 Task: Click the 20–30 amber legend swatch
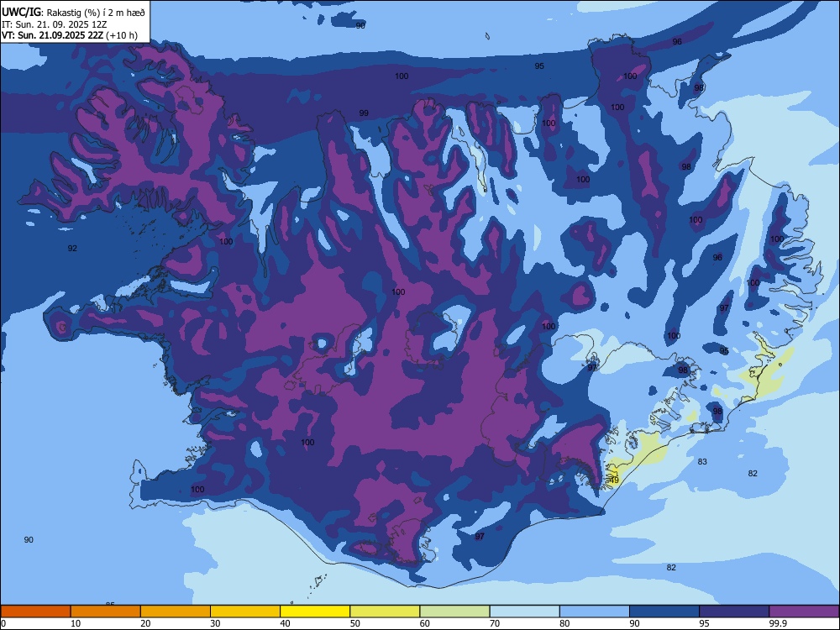176,612
